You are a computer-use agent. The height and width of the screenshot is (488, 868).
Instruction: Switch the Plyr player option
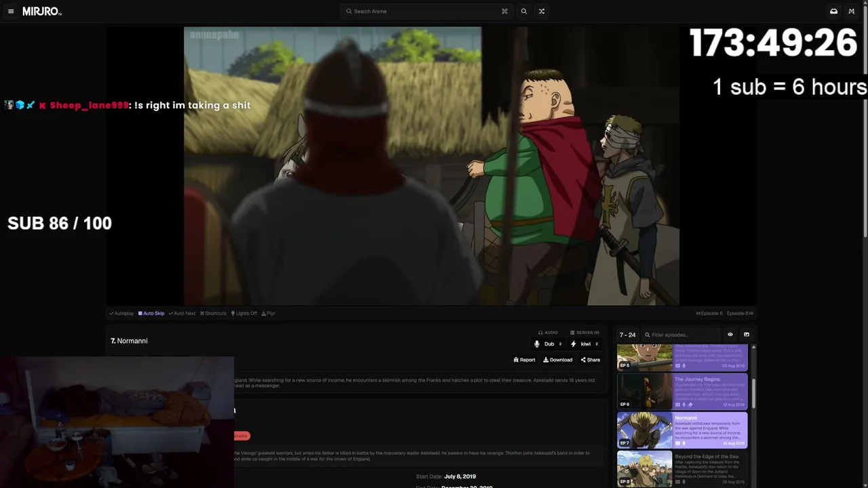click(269, 313)
